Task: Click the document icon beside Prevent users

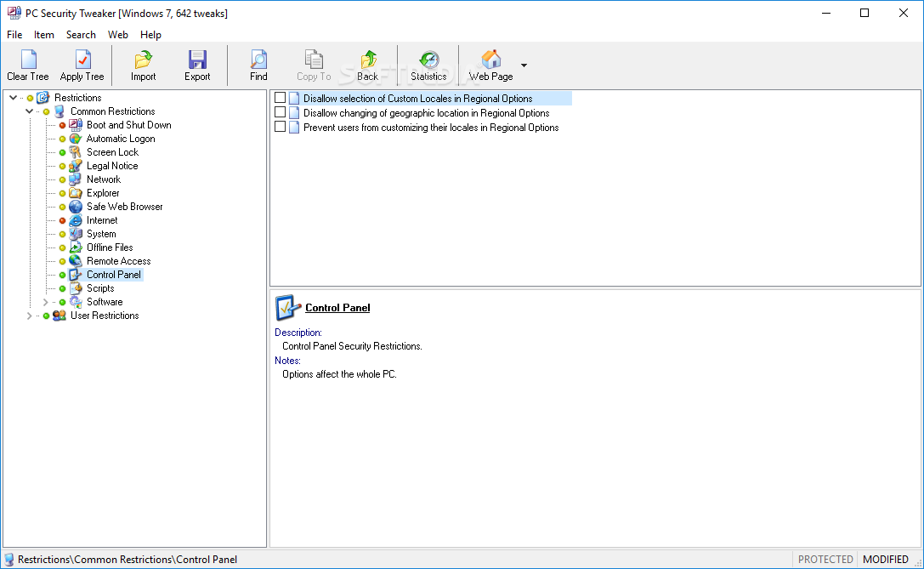Action: pyautogui.click(x=294, y=128)
